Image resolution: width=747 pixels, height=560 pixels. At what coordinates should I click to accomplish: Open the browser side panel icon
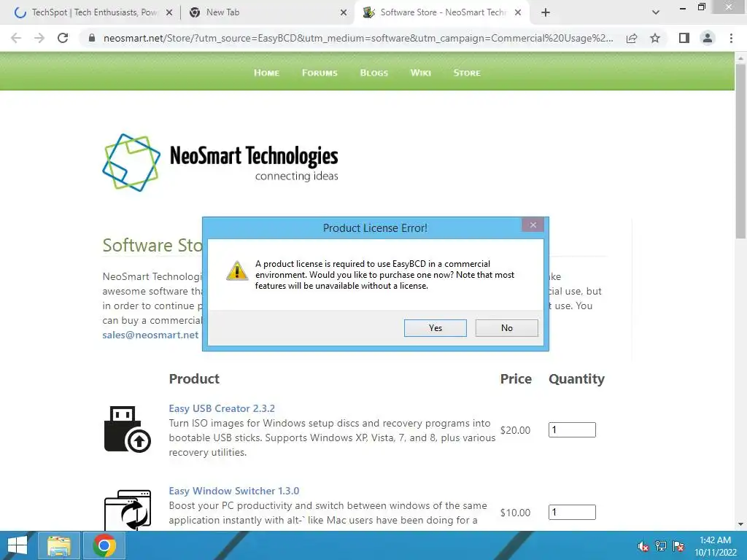684,38
